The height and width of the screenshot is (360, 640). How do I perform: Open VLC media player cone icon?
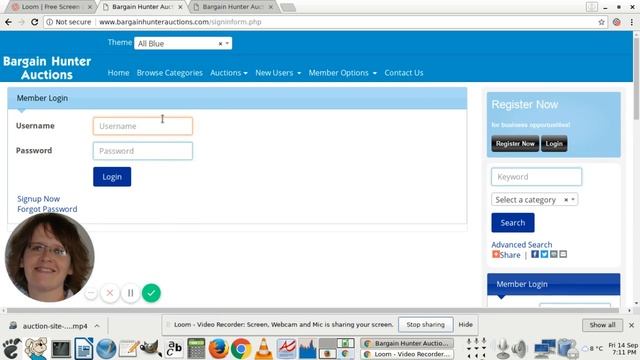[263, 349]
